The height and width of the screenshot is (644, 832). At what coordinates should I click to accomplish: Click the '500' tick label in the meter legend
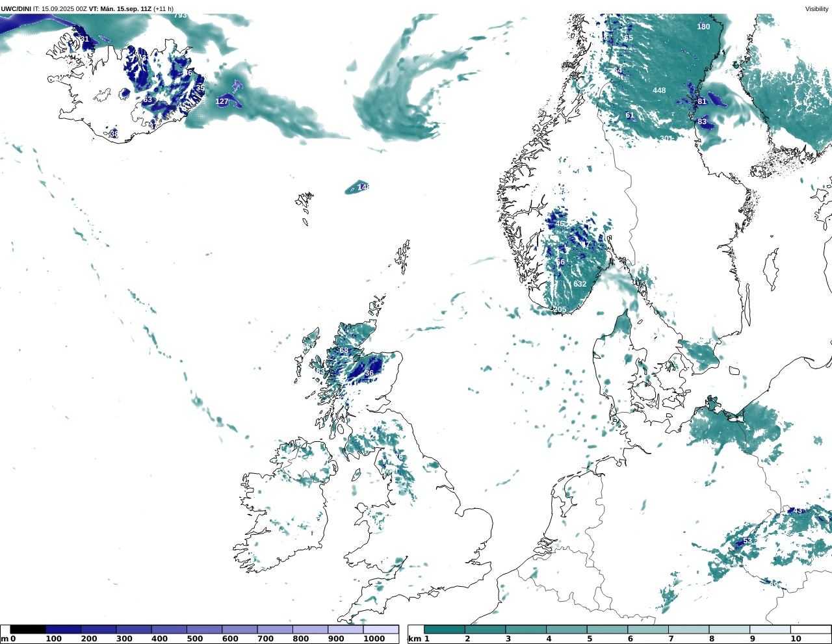[x=195, y=639]
